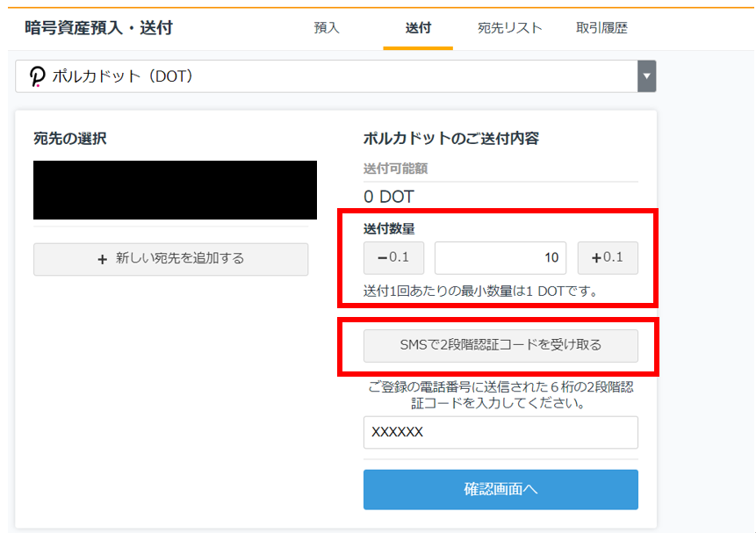Expand the currency dropdown arrow
Viewport: 756px width, 533px height.
click(646, 76)
